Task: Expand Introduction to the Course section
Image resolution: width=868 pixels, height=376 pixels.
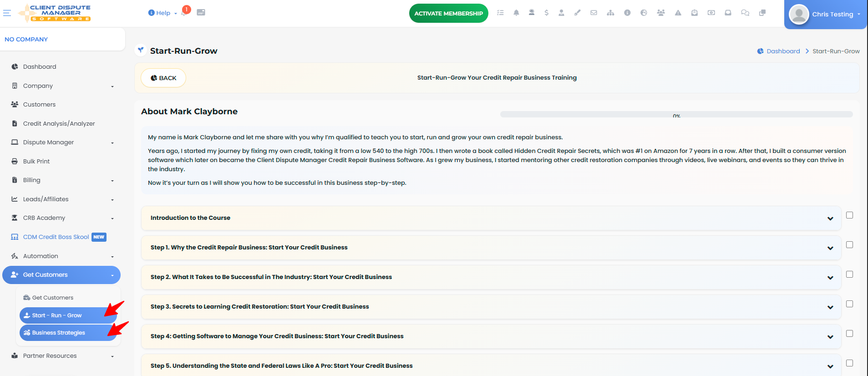Action: click(x=491, y=218)
